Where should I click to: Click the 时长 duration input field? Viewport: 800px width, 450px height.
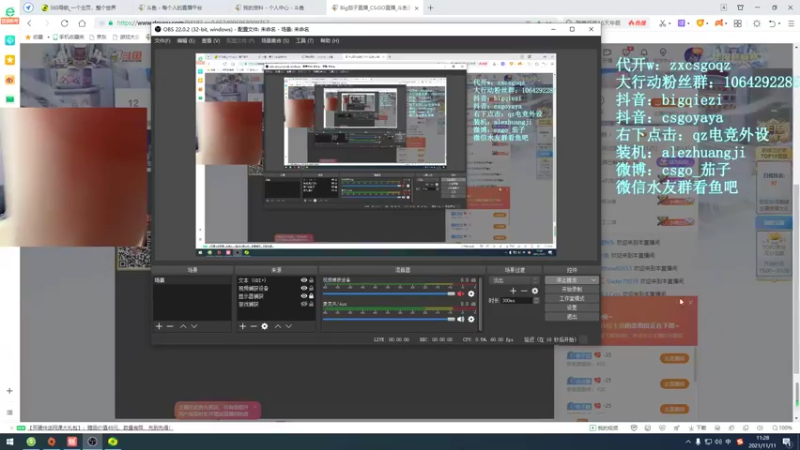click(516, 301)
